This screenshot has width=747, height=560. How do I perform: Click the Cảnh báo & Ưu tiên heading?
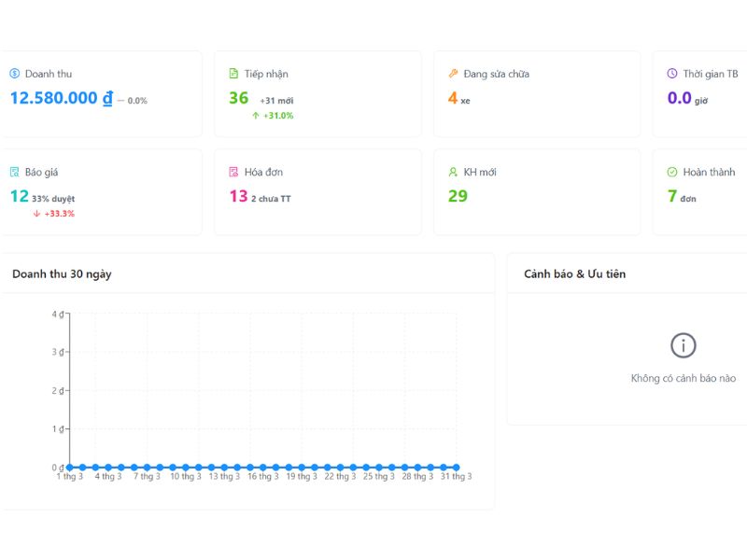[574, 273]
